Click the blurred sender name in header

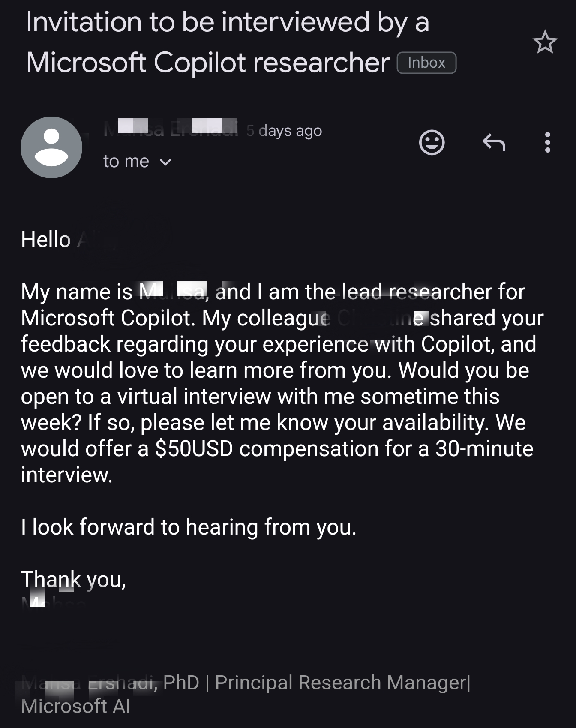(170, 129)
